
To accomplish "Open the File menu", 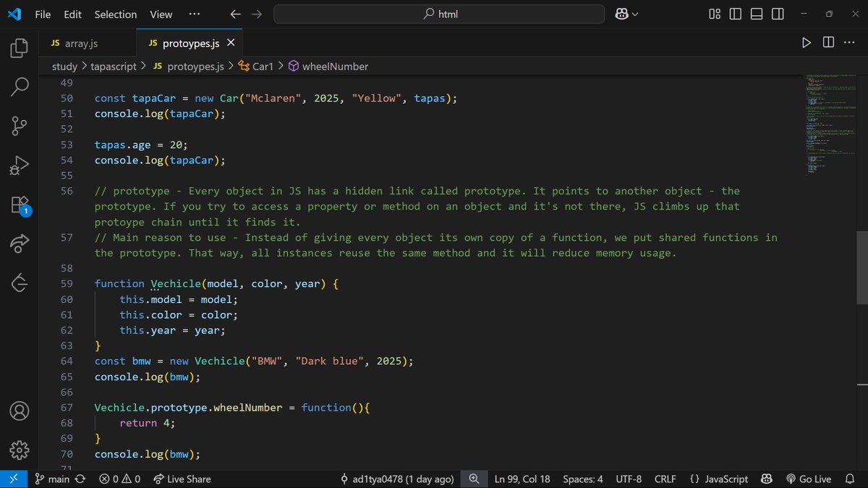I will tap(43, 14).
